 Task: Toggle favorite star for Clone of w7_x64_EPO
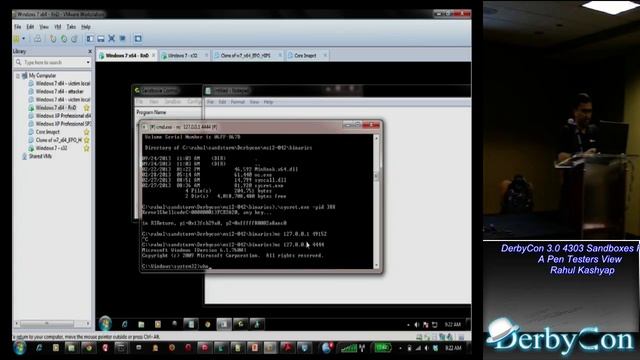click(x=87, y=140)
